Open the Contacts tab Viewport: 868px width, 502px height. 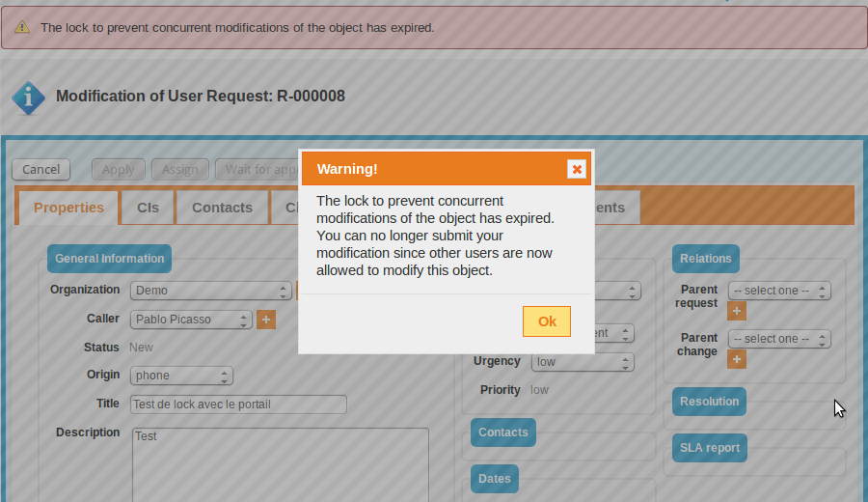point(222,208)
